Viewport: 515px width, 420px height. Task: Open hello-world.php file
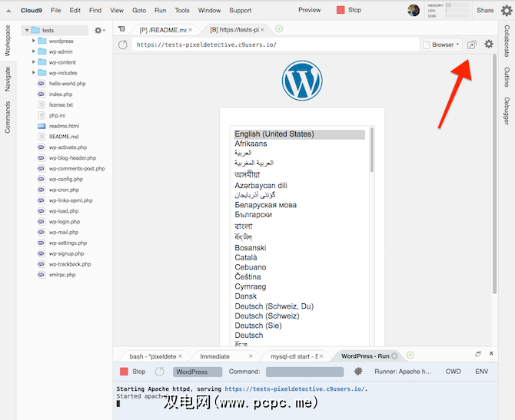(x=68, y=84)
